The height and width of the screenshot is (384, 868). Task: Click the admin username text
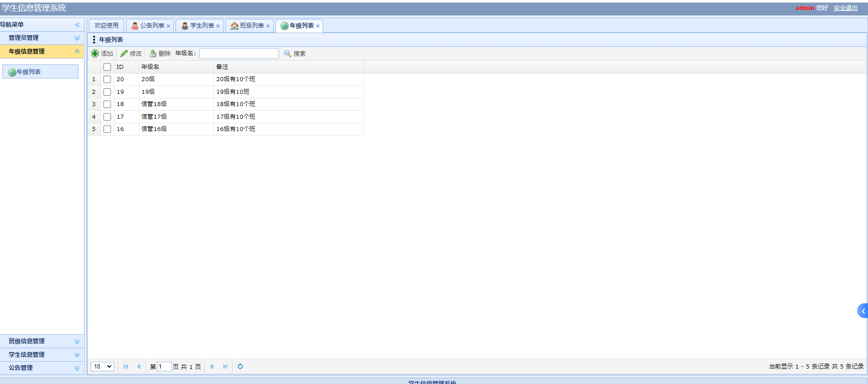(804, 8)
